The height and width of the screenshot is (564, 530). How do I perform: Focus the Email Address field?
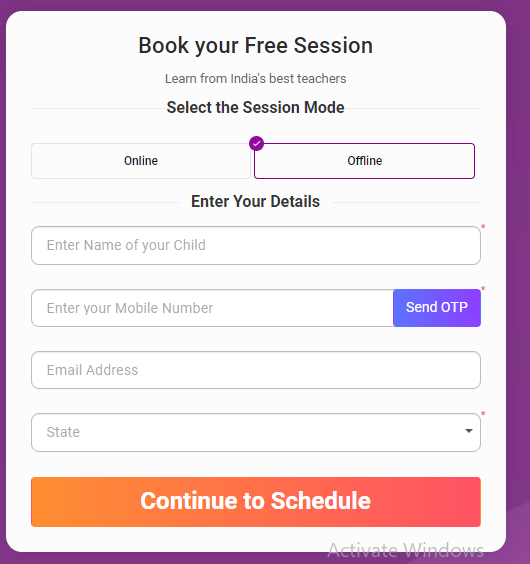[x=256, y=370]
